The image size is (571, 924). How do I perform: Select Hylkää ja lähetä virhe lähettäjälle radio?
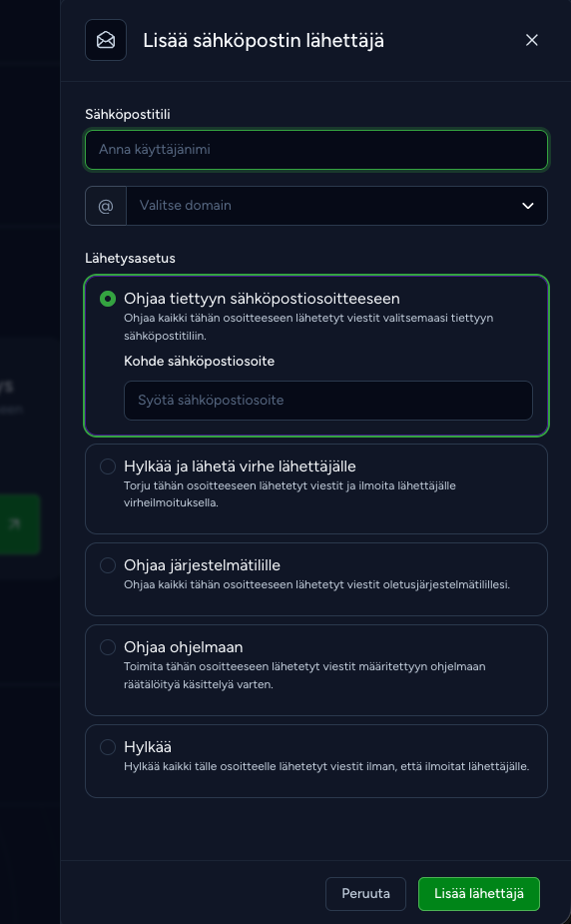[x=108, y=466]
